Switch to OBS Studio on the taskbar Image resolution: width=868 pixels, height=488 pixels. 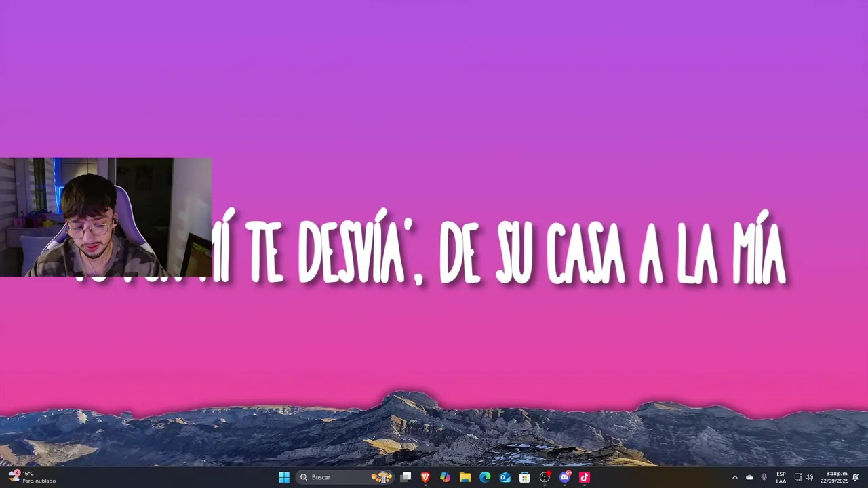[x=545, y=477]
